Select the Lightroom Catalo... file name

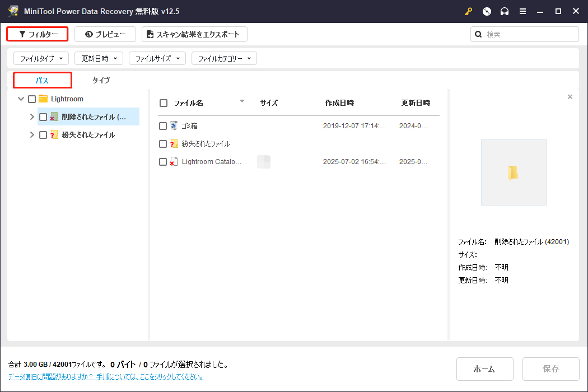pyautogui.click(x=212, y=162)
